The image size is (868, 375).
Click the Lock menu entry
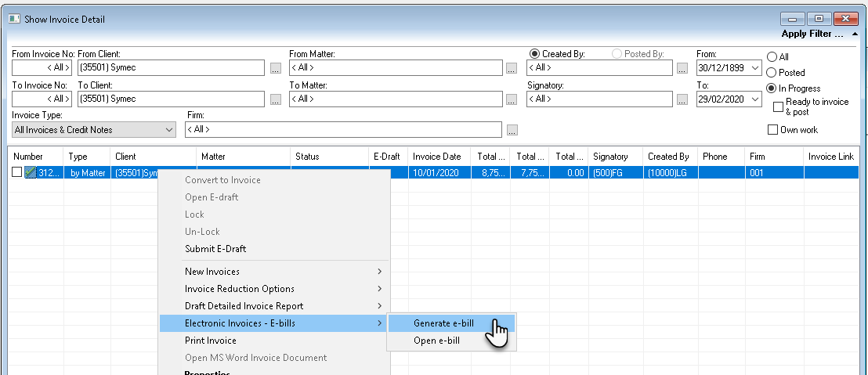274,214
